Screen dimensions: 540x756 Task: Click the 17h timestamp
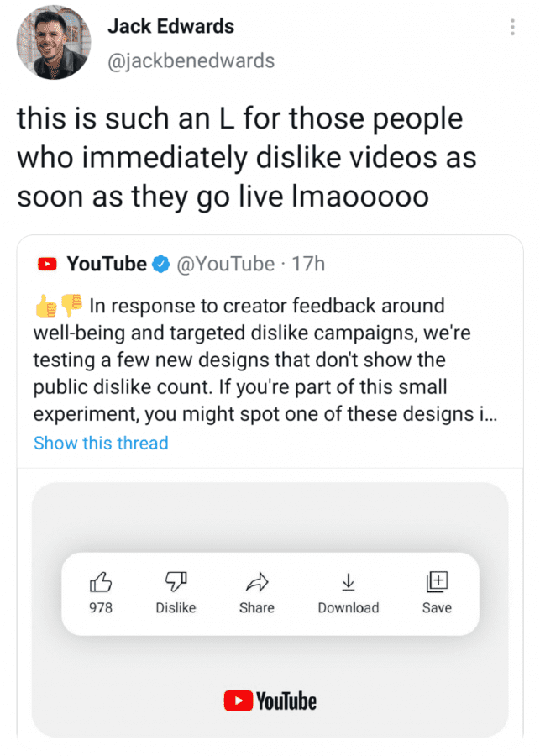[308, 265]
